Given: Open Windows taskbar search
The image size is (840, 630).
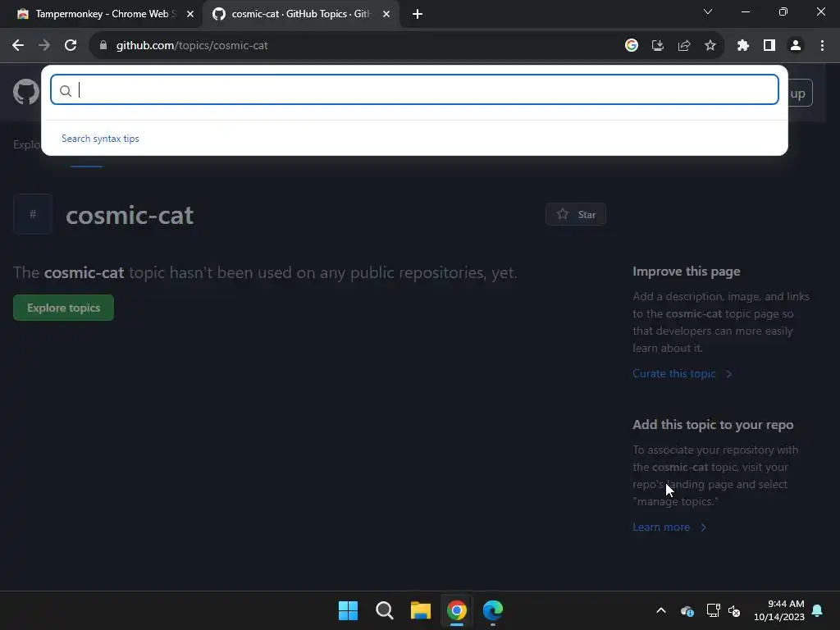Looking at the screenshot, I should [385, 610].
